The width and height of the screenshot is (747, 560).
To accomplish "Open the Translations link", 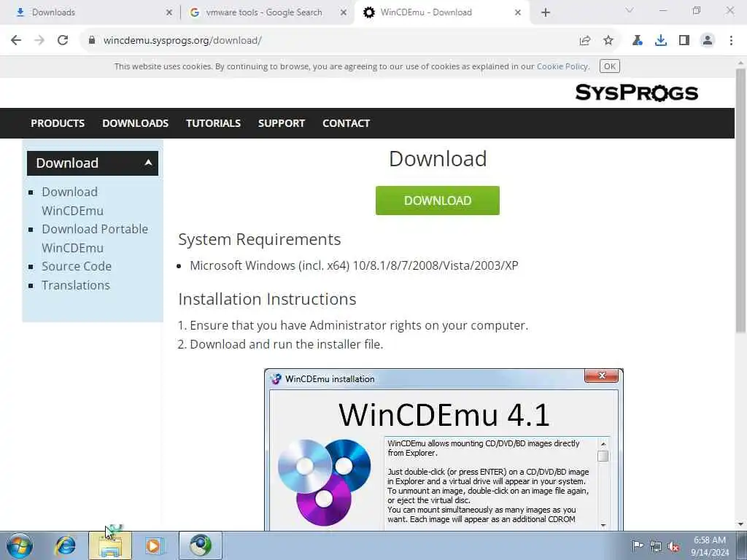I will click(76, 285).
